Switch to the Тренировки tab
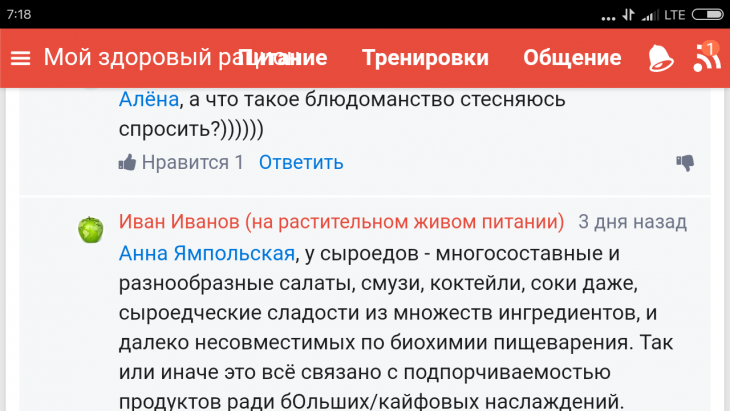The height and width of the screenshot is (411, 730). (425, 57)
